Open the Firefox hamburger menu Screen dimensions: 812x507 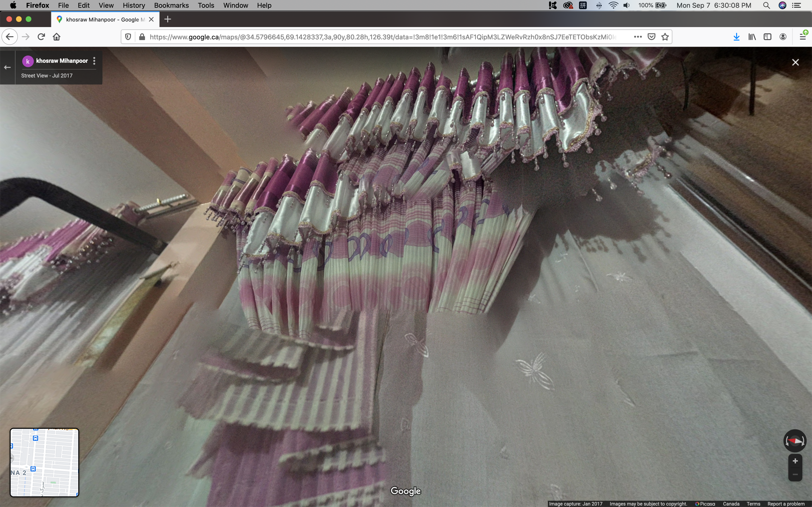(803, 37)
